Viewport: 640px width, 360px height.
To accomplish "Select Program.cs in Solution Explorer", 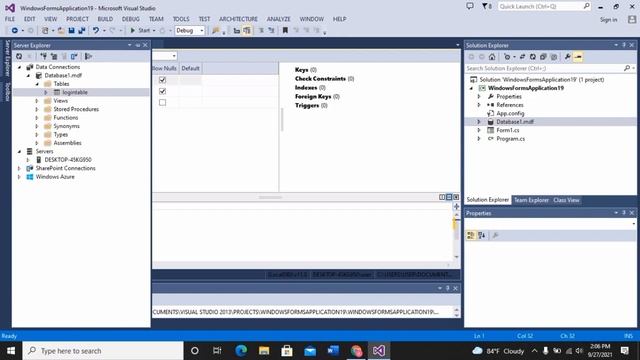I will pos(511,139).
